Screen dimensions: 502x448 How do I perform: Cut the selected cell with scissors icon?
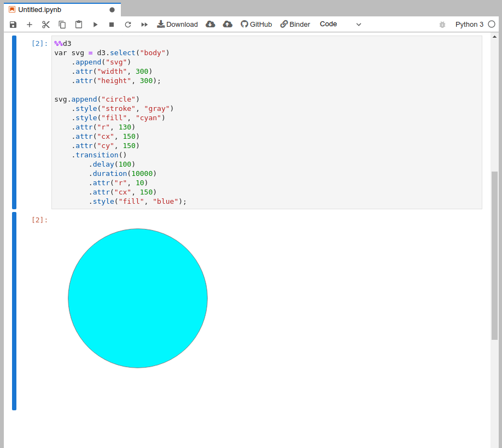pyautogui.click(x=46, y=25)
